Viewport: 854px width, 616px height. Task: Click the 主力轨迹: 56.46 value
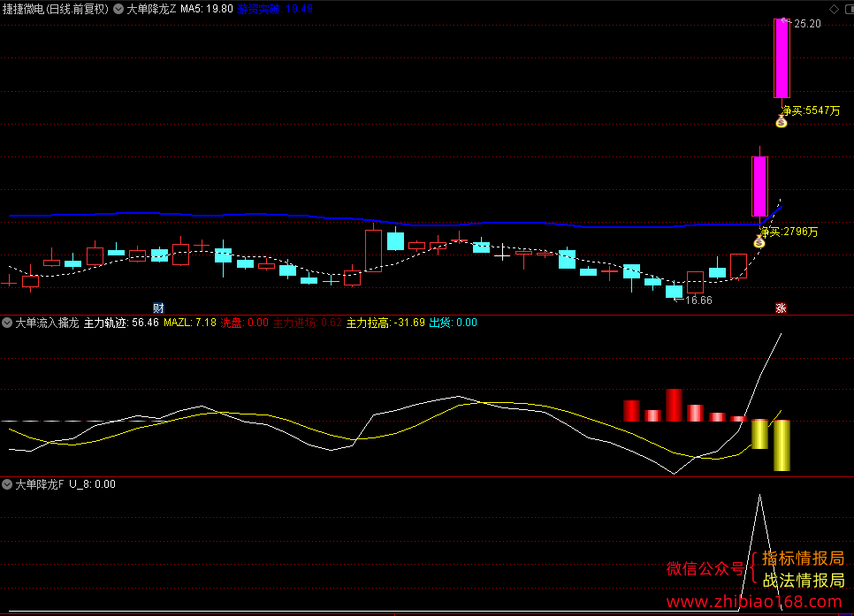pos(121,323)
